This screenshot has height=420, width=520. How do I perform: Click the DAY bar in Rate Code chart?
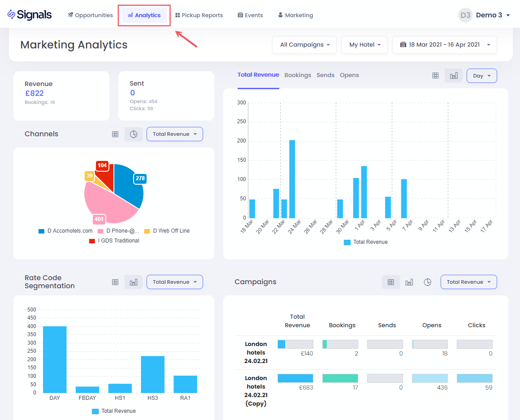(55, 359)
